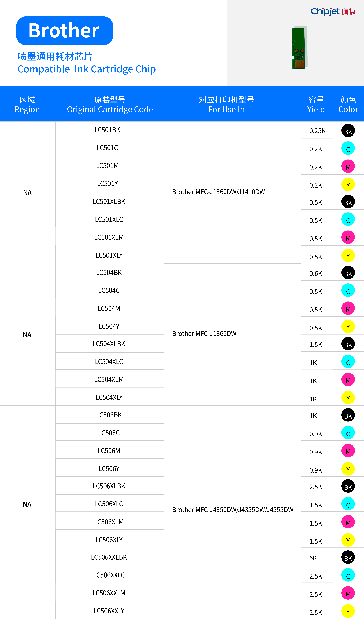Screen dimensions: 364x619
Task: Click the Compatible Ink Cartridge Chip heading
Action: tap(87, 69)
